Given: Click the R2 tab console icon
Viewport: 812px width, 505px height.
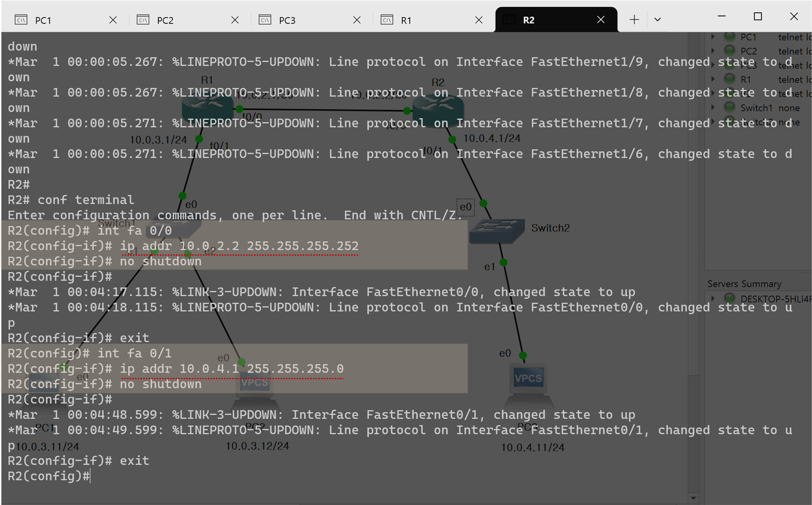Looking at the screenshot, I should point(509,19).
